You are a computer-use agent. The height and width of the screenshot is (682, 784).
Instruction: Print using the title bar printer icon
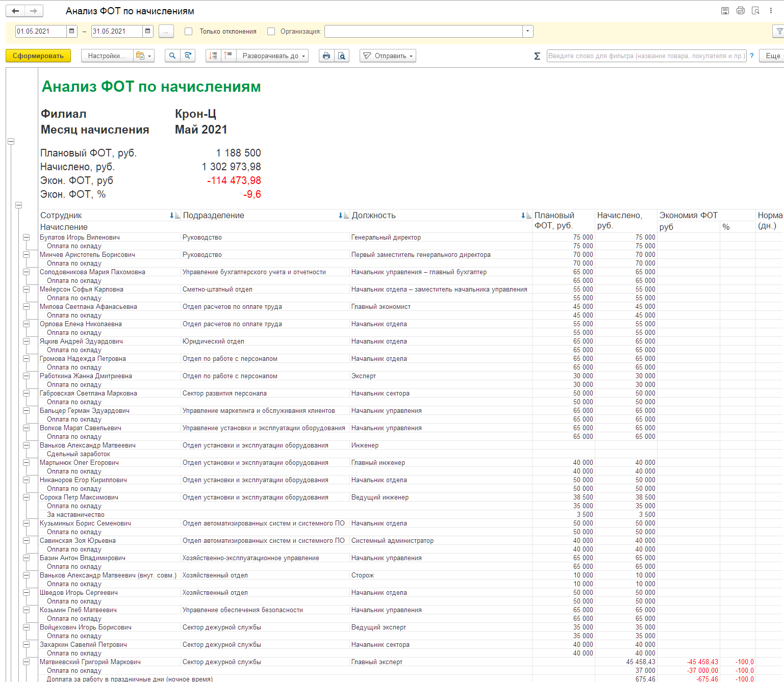click(x=741, y=11)
